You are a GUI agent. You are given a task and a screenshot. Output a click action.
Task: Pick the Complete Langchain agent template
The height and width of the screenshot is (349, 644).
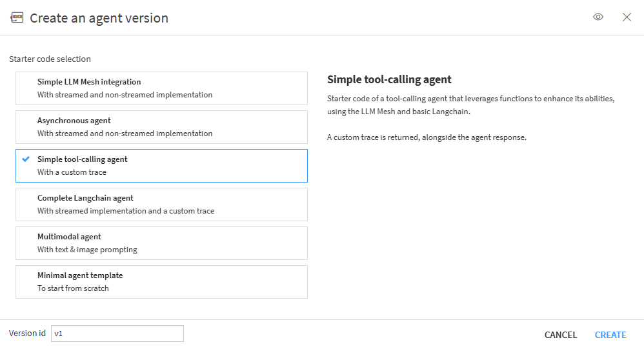tap(161, 204)
